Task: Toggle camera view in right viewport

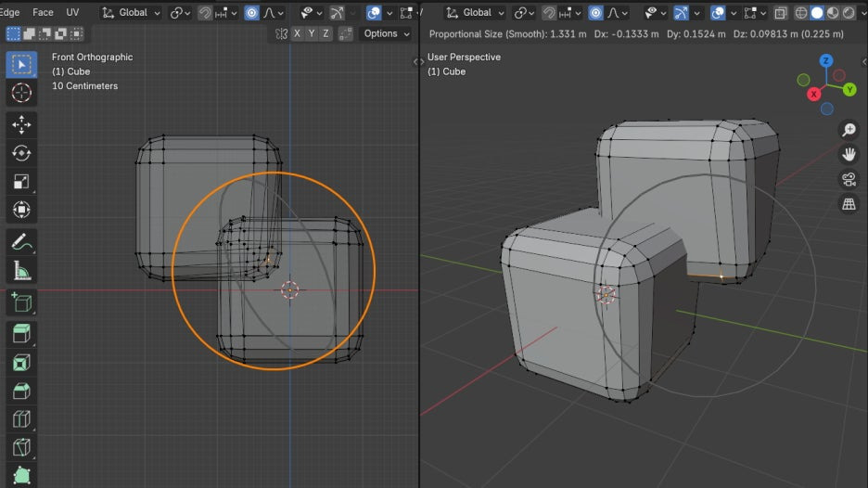Action: tap(849, 179)
